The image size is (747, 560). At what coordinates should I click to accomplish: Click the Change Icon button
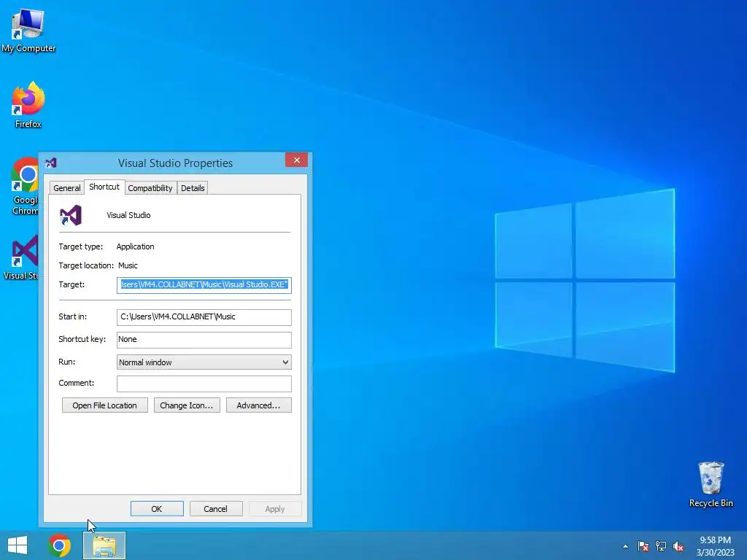tap(187, 405)
